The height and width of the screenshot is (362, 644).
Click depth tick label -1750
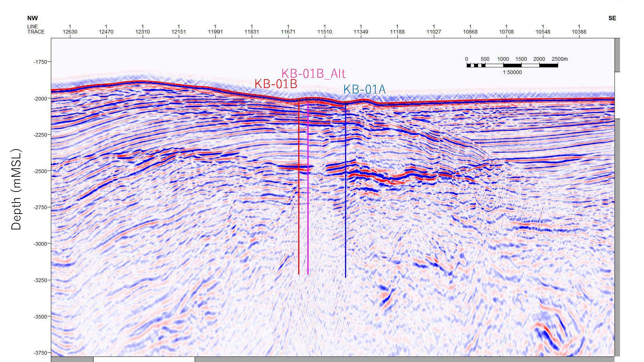[40, 62]
